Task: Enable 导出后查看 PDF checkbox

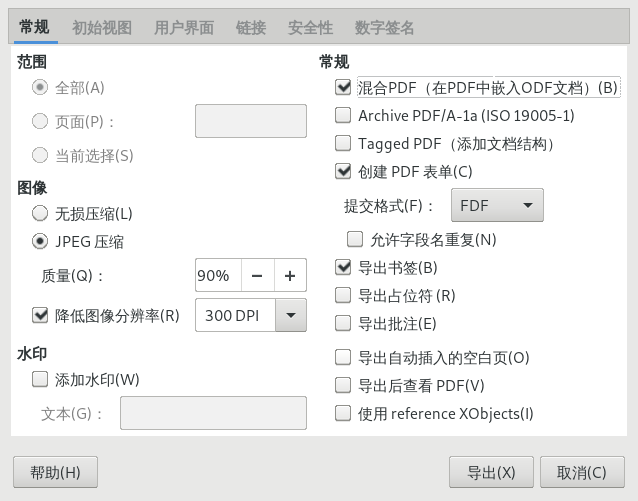Action: click(343, 385)
